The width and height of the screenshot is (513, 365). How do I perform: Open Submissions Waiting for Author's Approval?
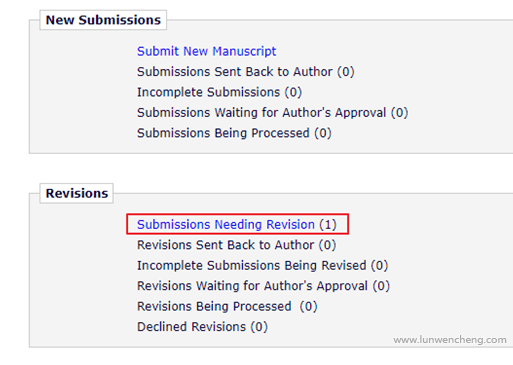[272, 113]
